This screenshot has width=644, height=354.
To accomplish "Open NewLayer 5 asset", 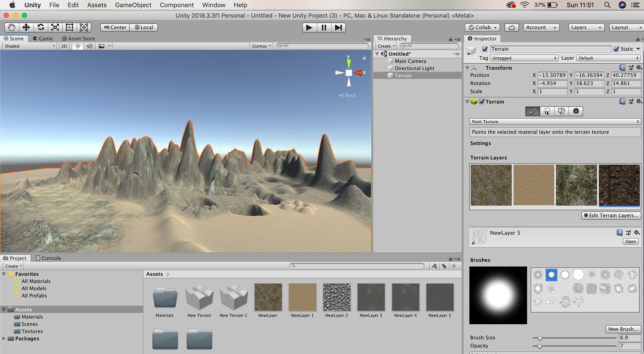I will click(x=631, y=241).
